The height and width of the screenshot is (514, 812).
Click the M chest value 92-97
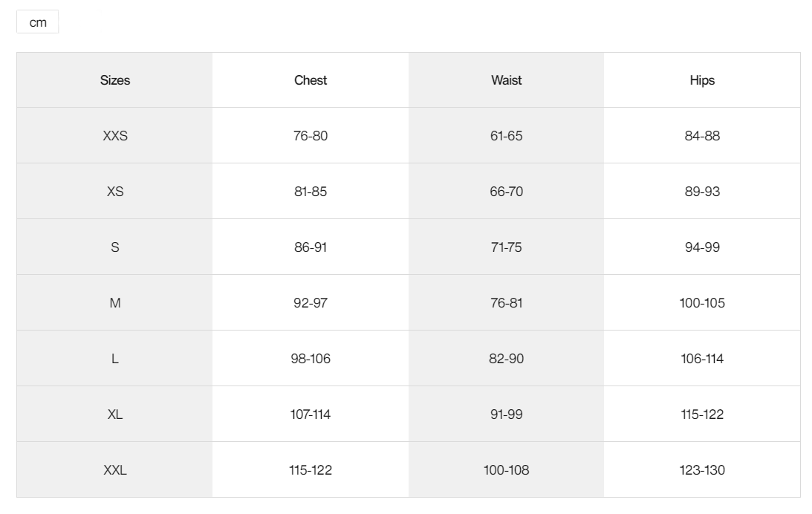311,303
